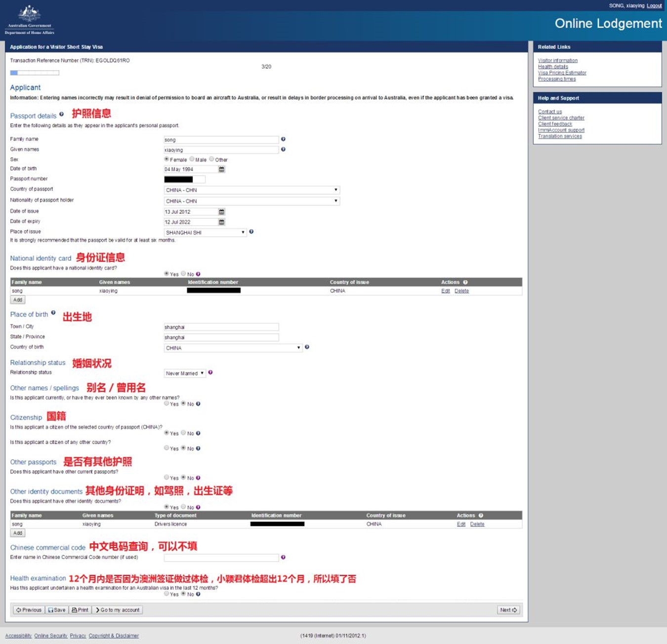
Task: Open the Visitor information link
Action: (x=558, y=60)
